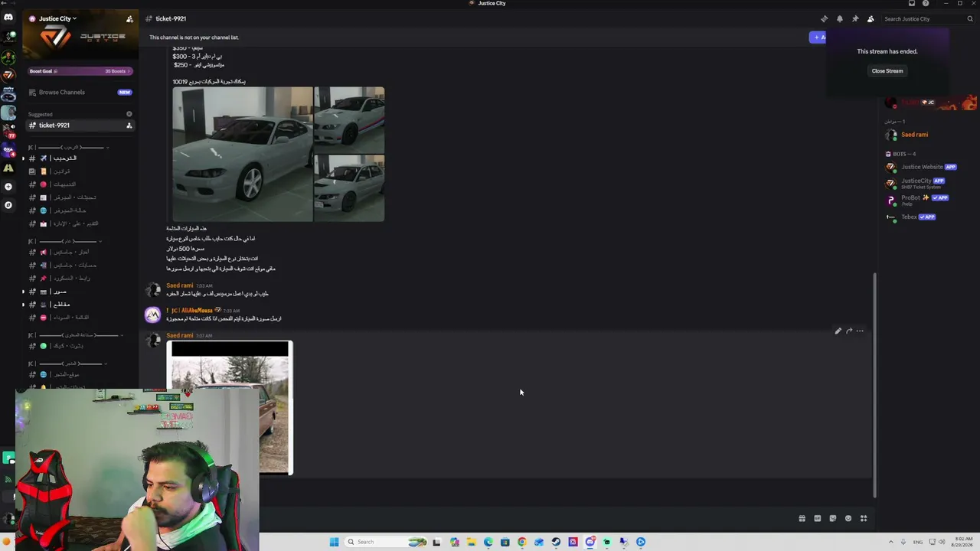Open the Justice City server icon in sidebar

(8, 75)
